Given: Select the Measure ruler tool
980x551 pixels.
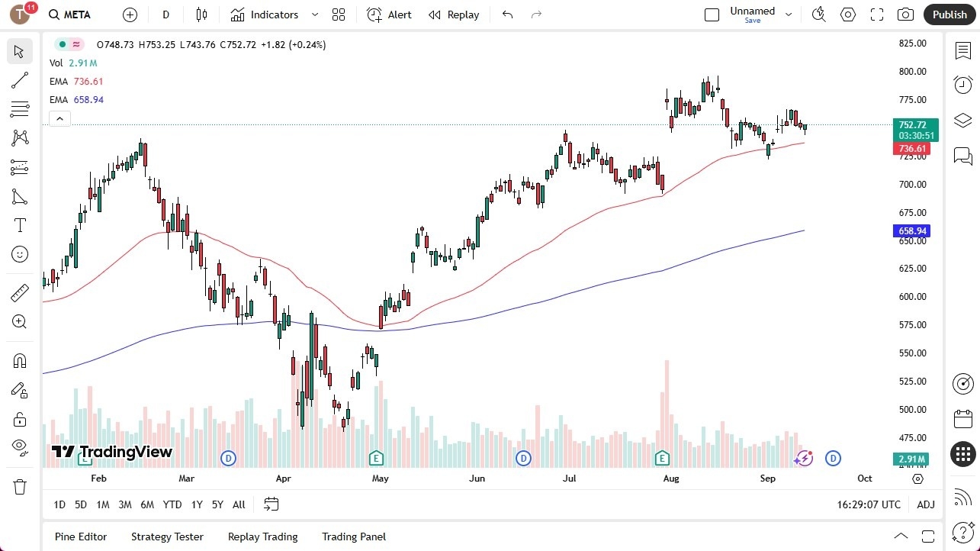Looking at the screenshot, I should pyautogui.click(x=19, y=292).
